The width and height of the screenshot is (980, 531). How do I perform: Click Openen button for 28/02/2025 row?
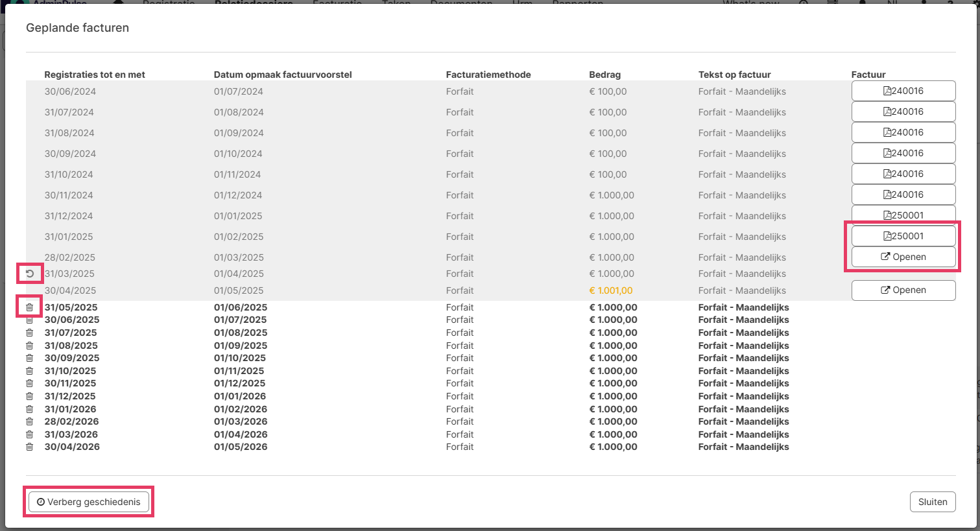pyautogui.click(x=903, y=257)
